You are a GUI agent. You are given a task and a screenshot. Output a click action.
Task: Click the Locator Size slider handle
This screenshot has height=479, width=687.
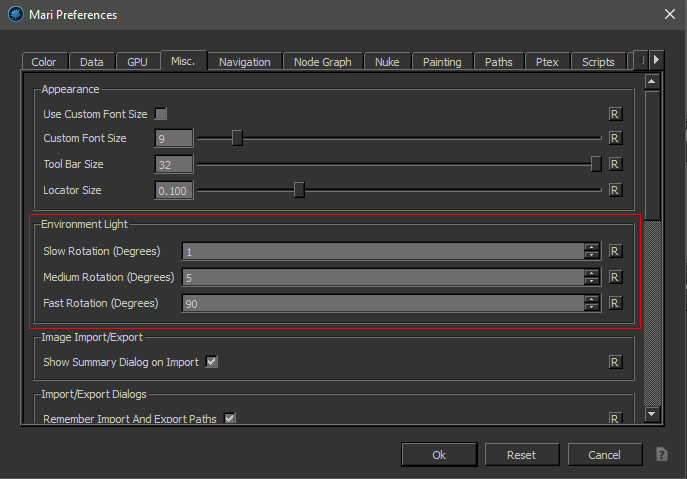click(298, 190)
